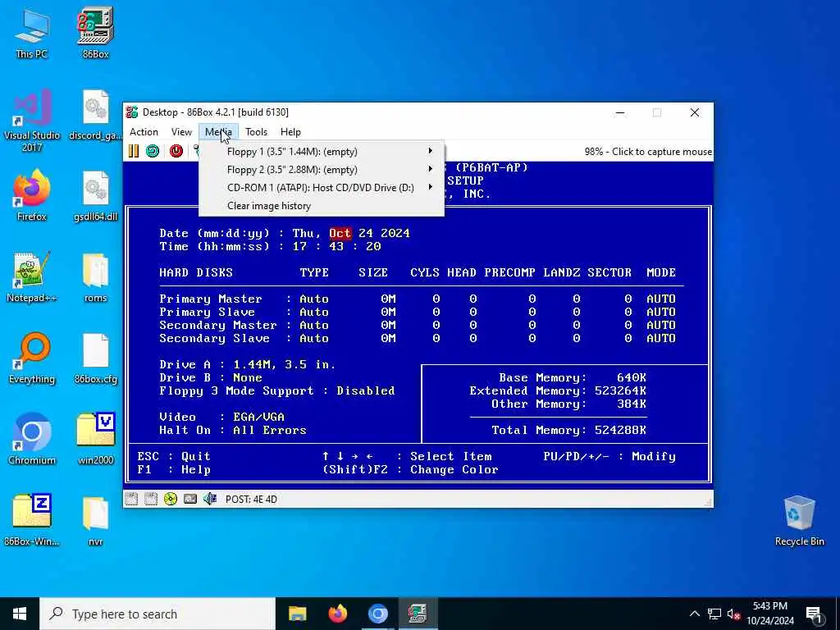This screenshot has height=630, width=840.
Task: Click the 'Halt On : All Errors' line
Action: (232, 430)
